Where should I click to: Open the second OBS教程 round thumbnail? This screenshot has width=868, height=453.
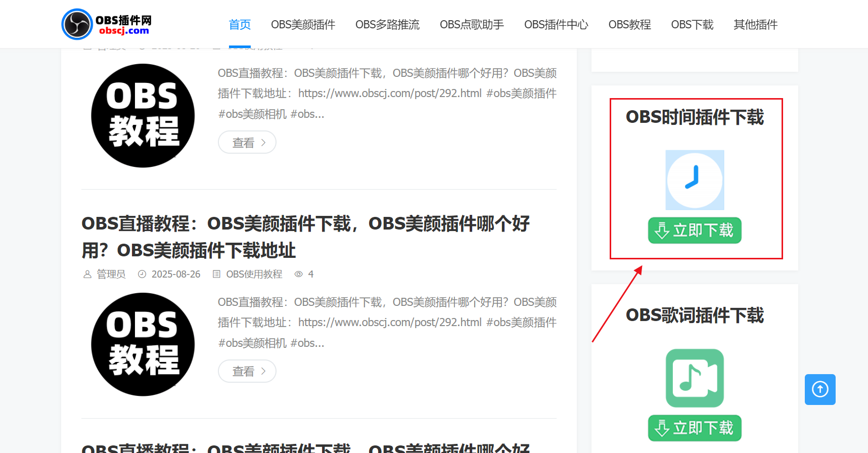click(143, 344)
